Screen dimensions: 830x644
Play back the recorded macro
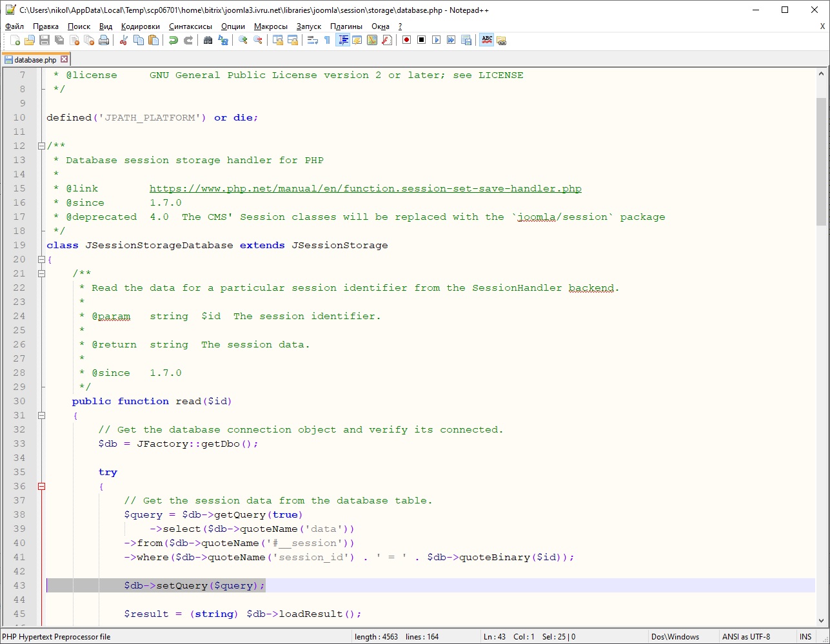[437, 40]
